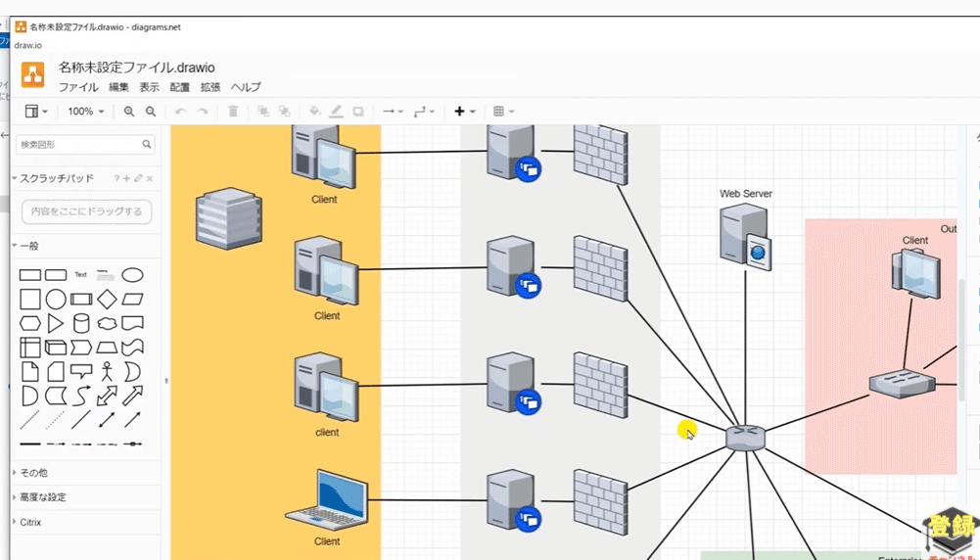Select the callout speech bubble shape
Viewport: 980px width, 560px height.
pos(81,371)
